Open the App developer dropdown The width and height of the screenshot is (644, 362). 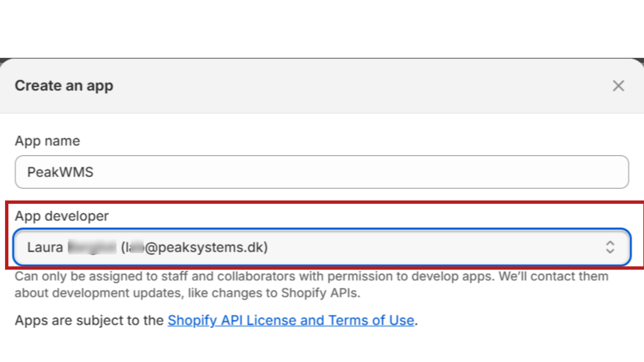(x=322, y=247)
